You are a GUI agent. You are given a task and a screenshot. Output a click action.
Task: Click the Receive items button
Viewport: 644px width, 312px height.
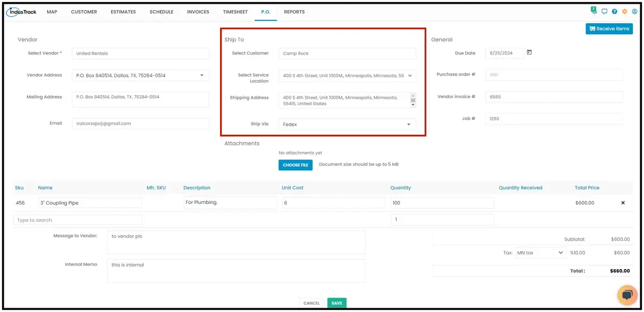coord(609,29)
